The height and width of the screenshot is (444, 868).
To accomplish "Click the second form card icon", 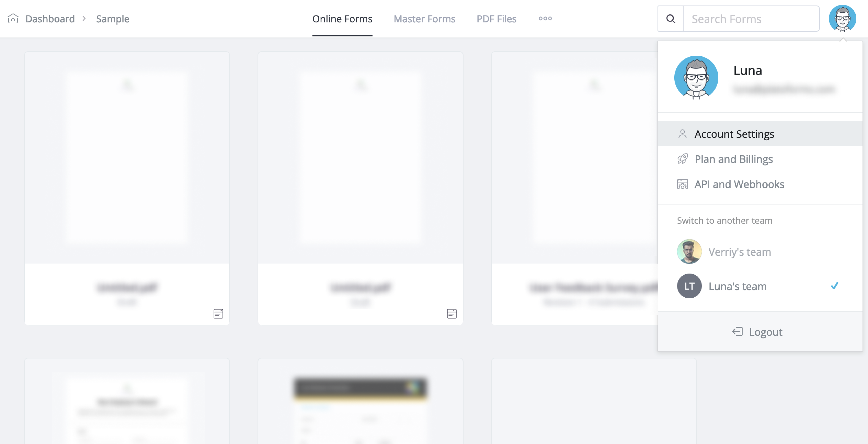I will tap(452, 313).
